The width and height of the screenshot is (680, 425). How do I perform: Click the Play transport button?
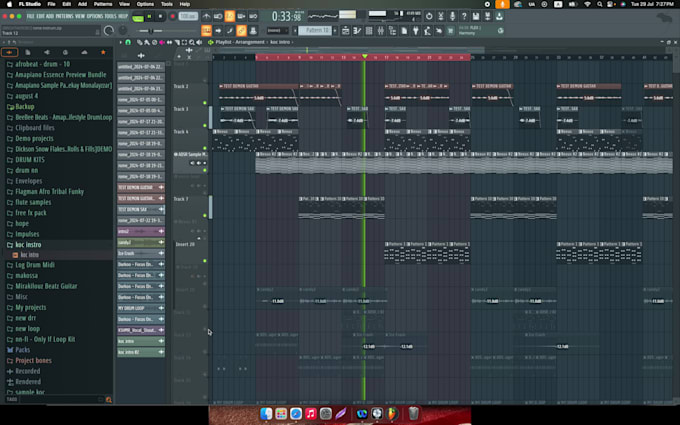click(x=149, y=16)
